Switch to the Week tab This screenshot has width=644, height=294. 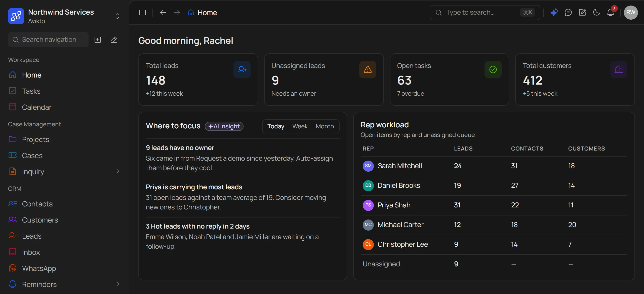click(300, 126)
